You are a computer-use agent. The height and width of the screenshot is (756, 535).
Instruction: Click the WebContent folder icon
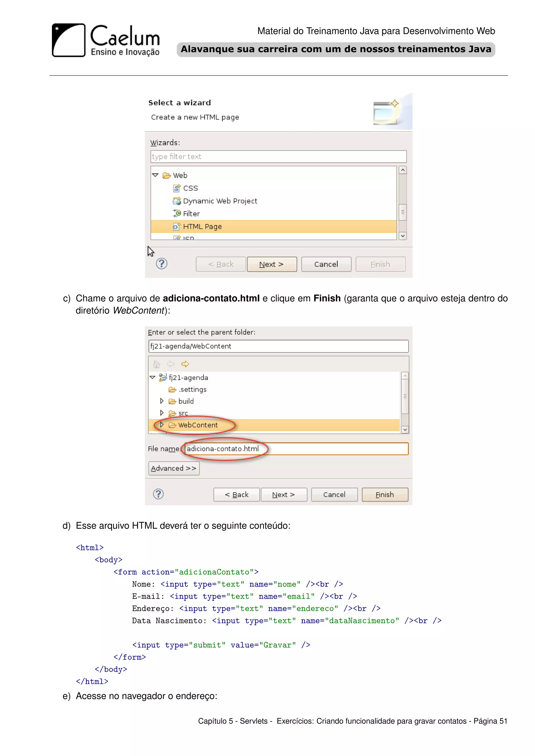click(172, 425)
